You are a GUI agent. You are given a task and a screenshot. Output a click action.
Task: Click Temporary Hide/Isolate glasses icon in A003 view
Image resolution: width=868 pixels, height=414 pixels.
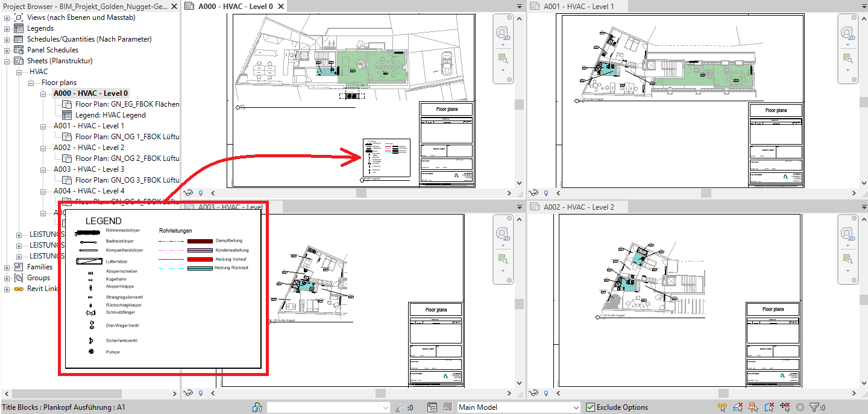coord(188,393)
